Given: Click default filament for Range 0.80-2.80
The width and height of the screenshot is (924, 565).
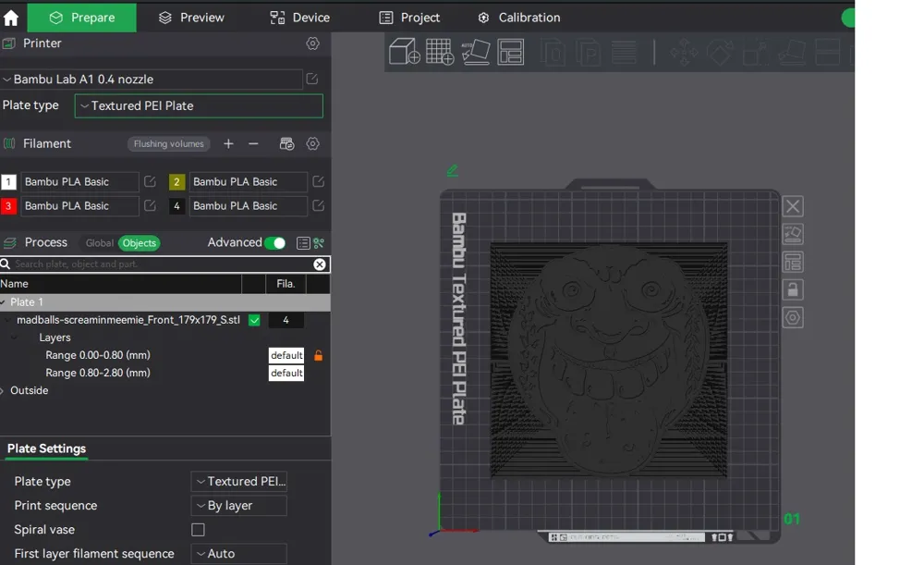Looking at the screenshot, I should (x=286, y=373).
